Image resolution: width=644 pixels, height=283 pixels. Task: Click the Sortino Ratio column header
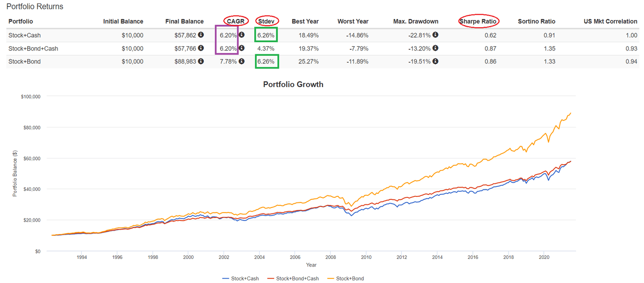click(x=537, y=22)
